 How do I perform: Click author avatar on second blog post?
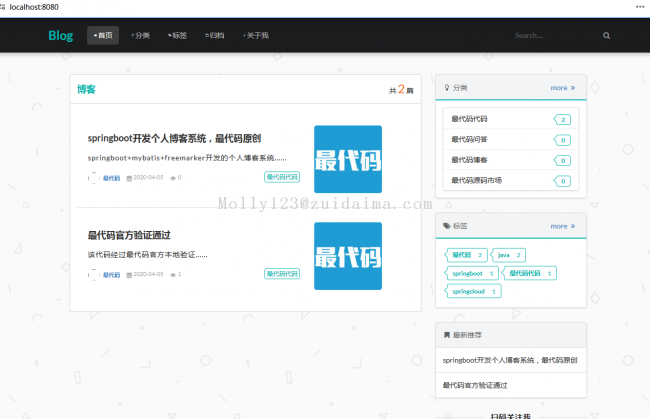coord(93,274)
